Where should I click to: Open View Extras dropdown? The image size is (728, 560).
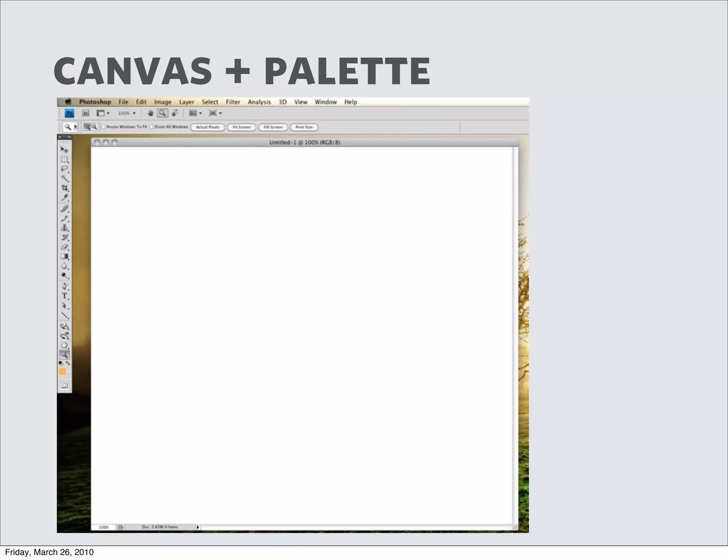click(x=103, y=113)
